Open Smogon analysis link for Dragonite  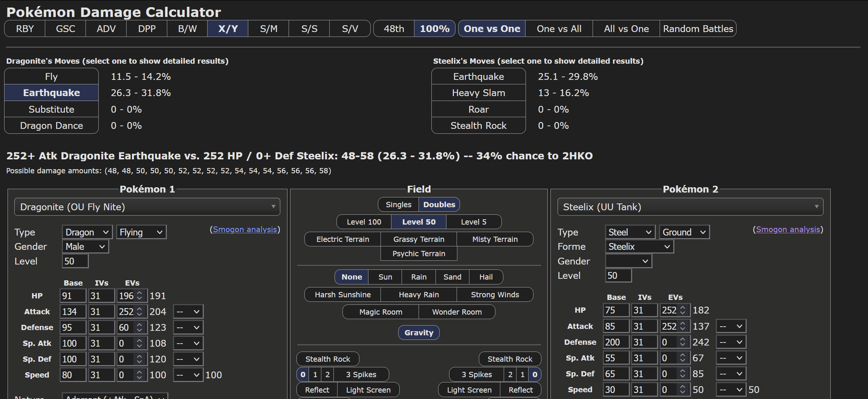pos(245,229)
